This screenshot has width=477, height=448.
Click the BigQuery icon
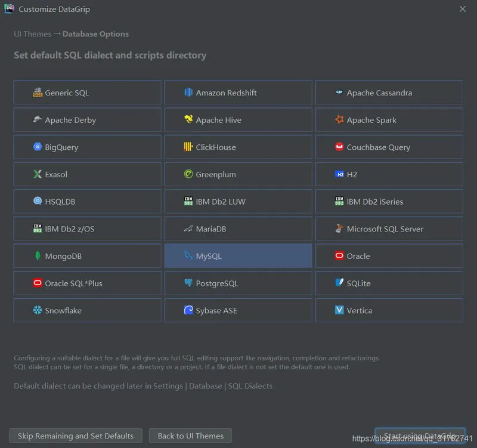click(x=38, y=147)
